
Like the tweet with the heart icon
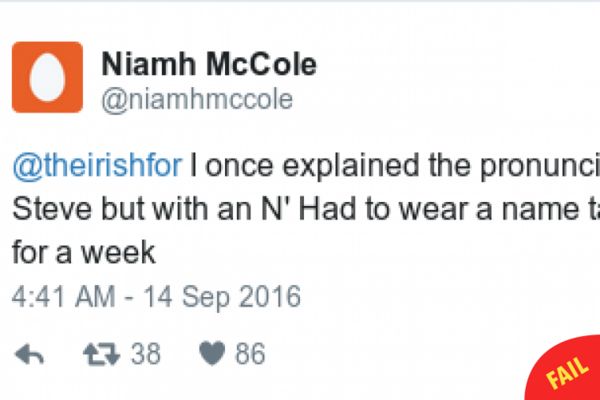coord(212,353)
